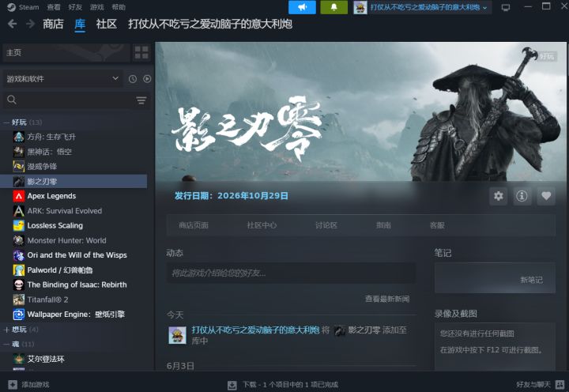Click the activity post input field
Viewport: 569px width, 392px height.
(291, 273)
